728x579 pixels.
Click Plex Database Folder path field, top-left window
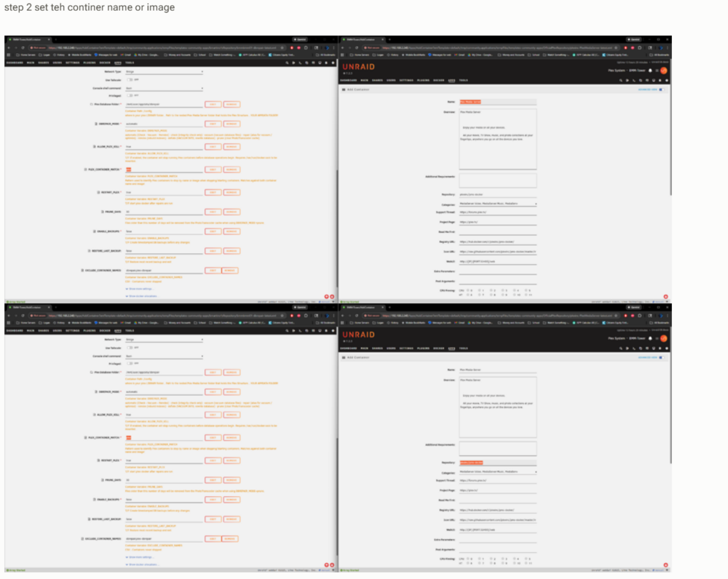(164, 105)
